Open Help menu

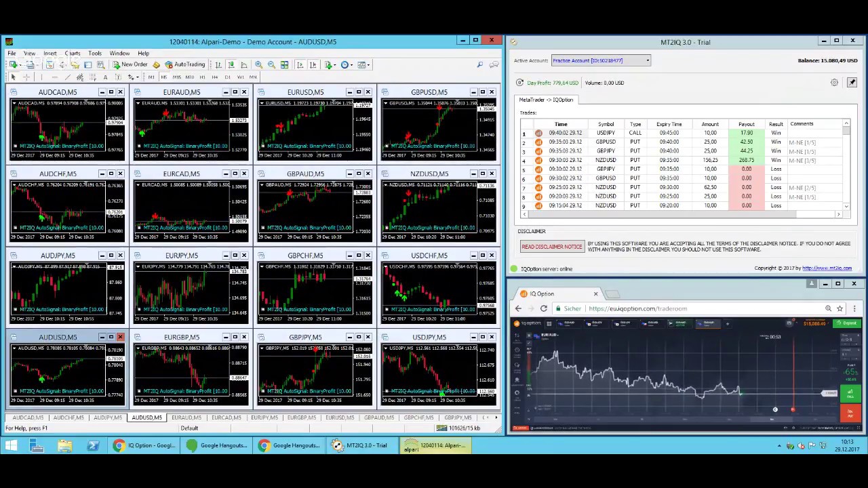(143, 53)
